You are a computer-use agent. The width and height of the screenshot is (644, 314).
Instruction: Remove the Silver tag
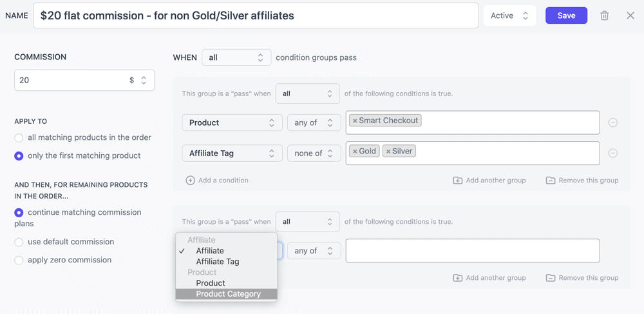click(388, 152)
